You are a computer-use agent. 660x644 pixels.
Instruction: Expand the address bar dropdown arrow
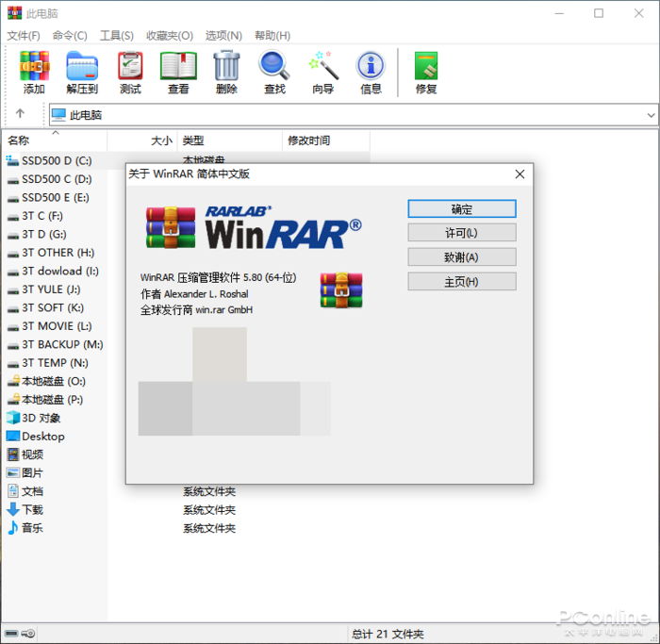point(651,115)
